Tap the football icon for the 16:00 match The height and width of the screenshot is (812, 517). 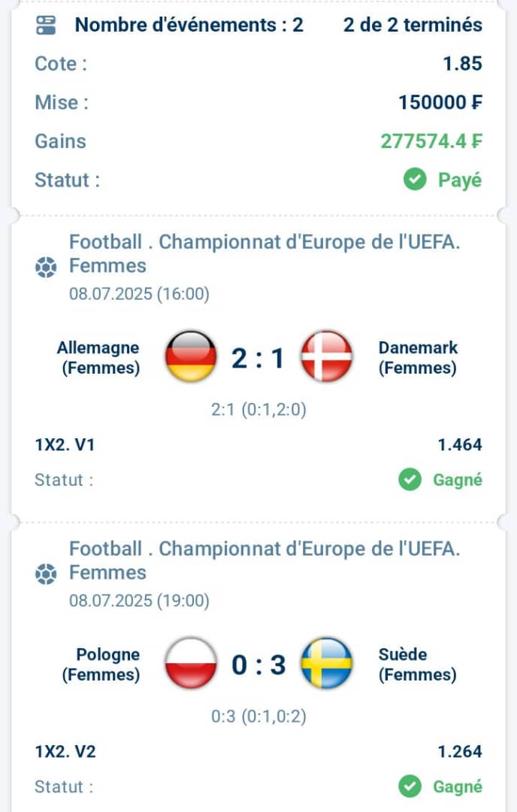click(x=46, y=267)
